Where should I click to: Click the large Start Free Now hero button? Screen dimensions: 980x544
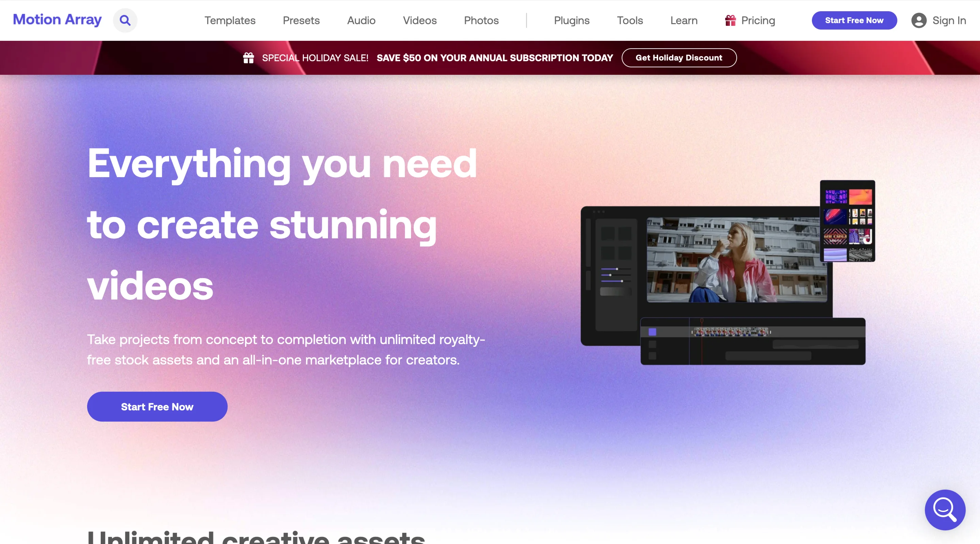(x=157, y=406)
